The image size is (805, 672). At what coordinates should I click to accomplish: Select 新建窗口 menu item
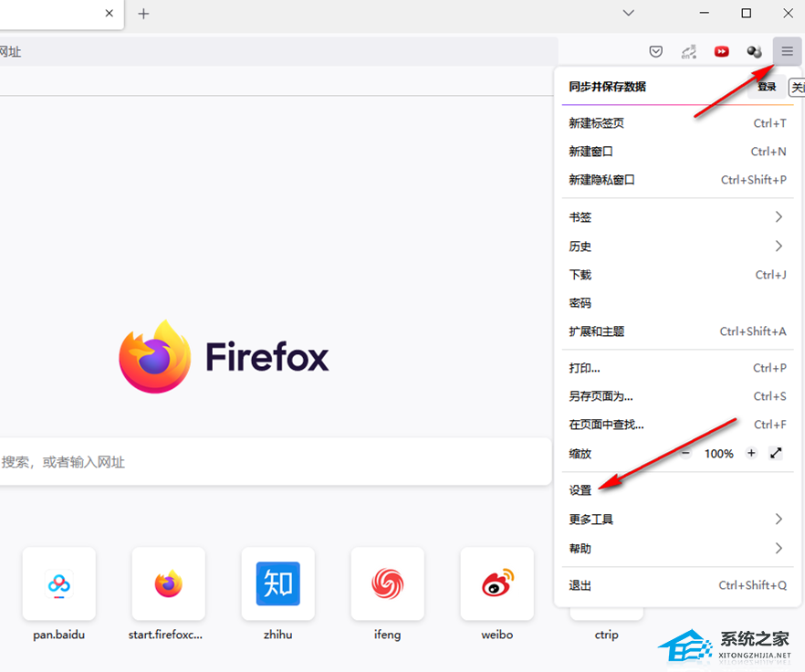pos(677,152)
